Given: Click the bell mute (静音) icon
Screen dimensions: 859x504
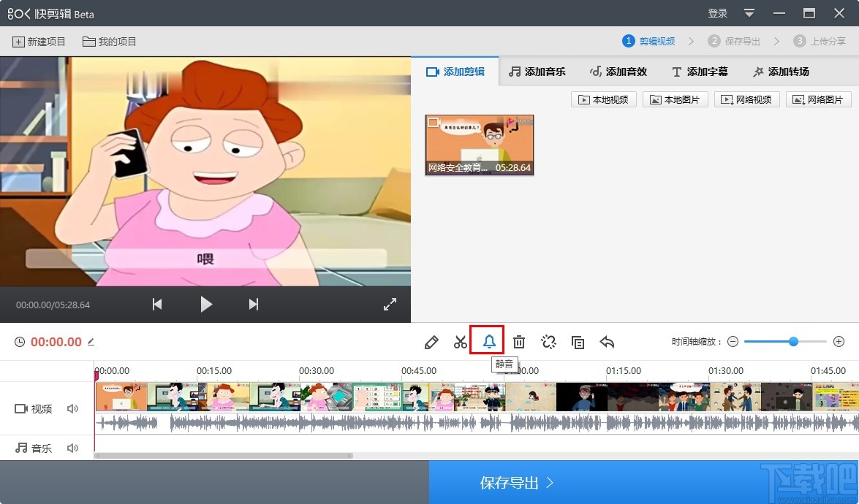Looking at the screenshot, I should coord(488,341).
